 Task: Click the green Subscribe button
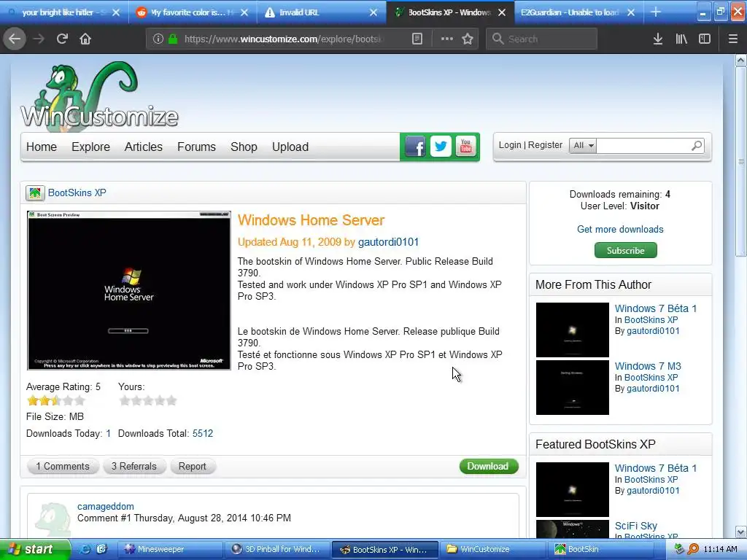coord(625,250)
